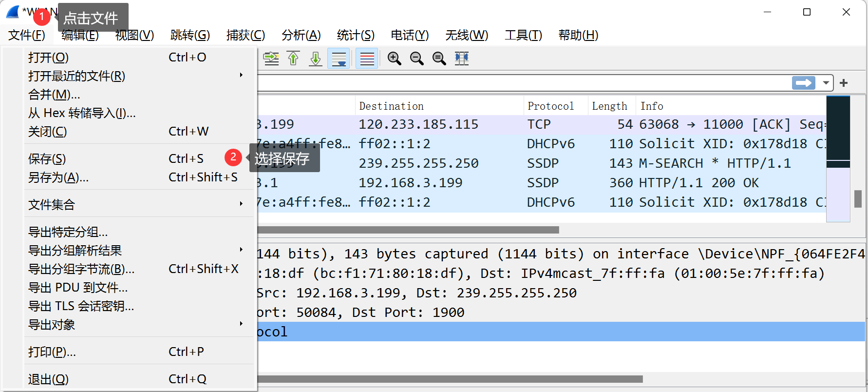Open the 编辑(E) menu
Screen dimensions: 868x392
(80, 35)
